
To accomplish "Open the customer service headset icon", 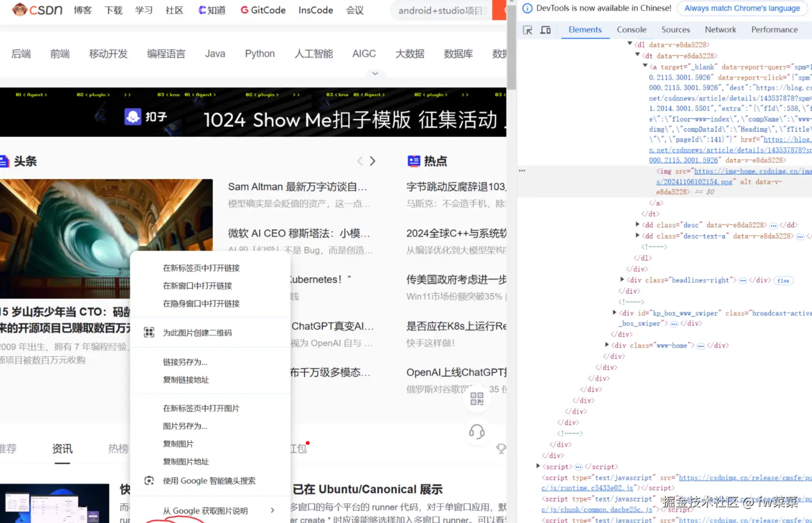I will (x=477, y=432).
